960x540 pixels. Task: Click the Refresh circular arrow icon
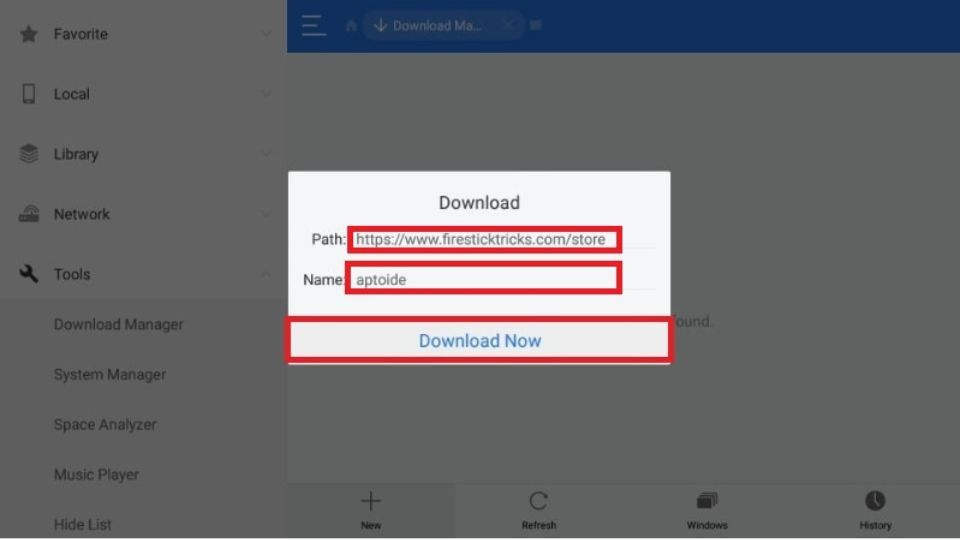[538, 501]
